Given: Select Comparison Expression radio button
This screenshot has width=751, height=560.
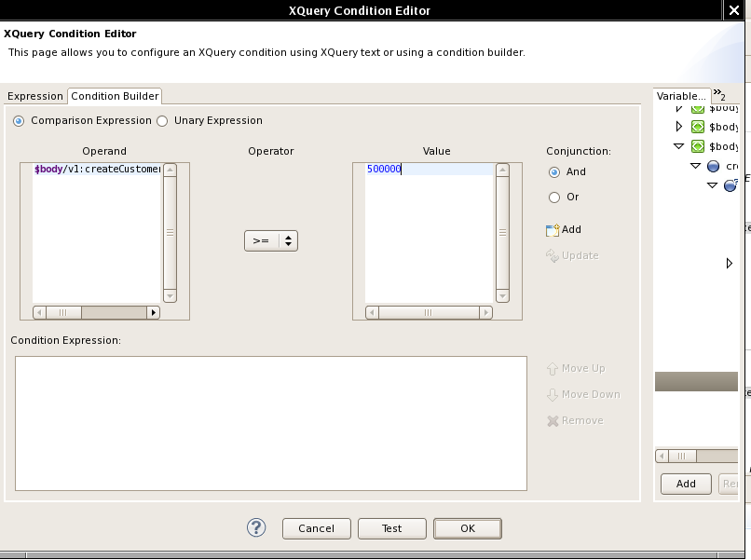Looking at the screenshot, I should (x=19, y=121).
